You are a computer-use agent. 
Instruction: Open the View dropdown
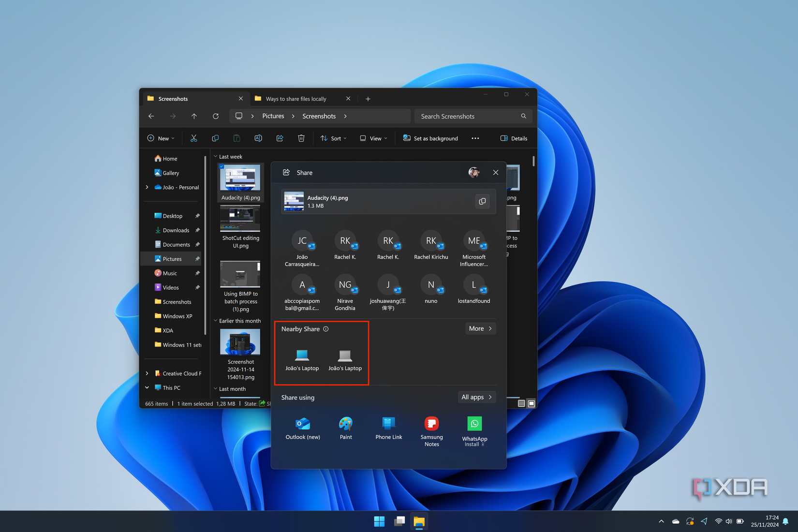(x=373, y=138)
